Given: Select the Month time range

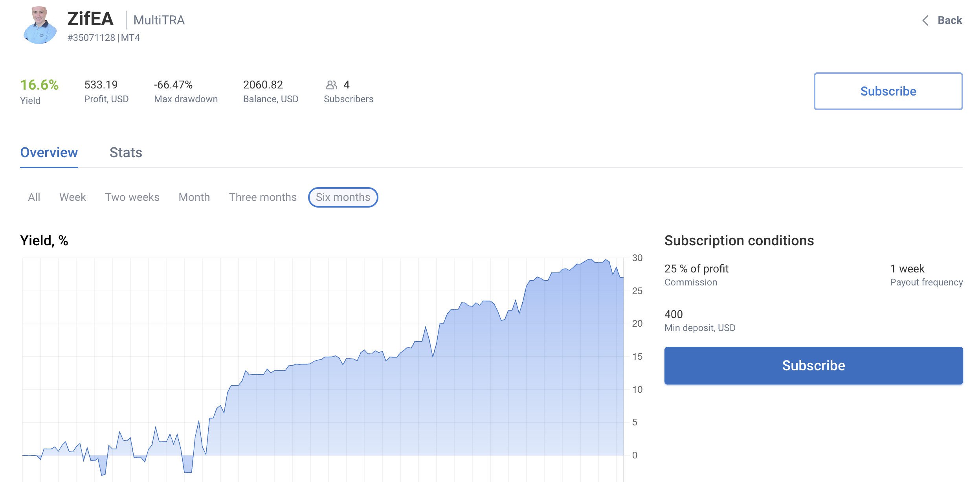Looking at the screenshot, I should (x=194, y=197).
